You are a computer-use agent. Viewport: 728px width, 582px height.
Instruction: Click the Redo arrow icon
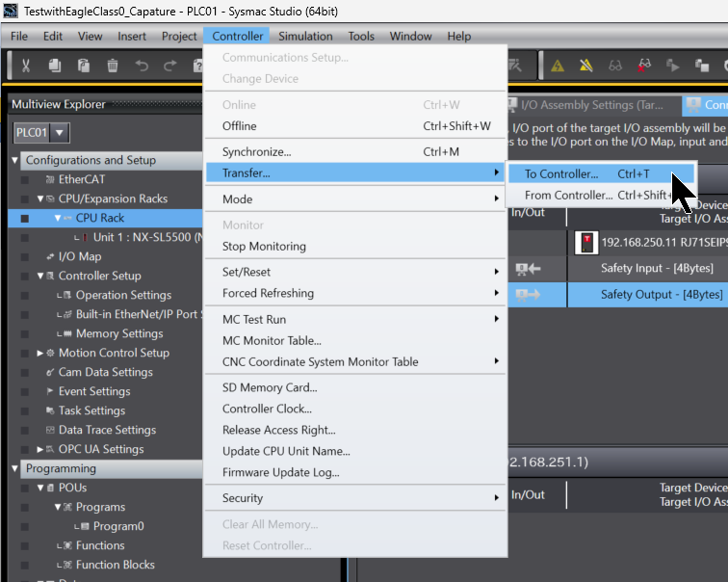170,66
